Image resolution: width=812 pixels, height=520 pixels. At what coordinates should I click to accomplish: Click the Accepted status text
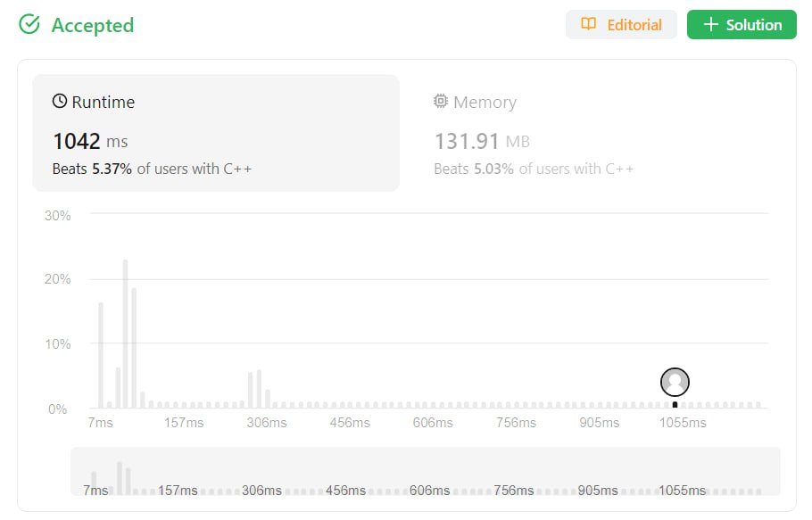pos(93,25)
